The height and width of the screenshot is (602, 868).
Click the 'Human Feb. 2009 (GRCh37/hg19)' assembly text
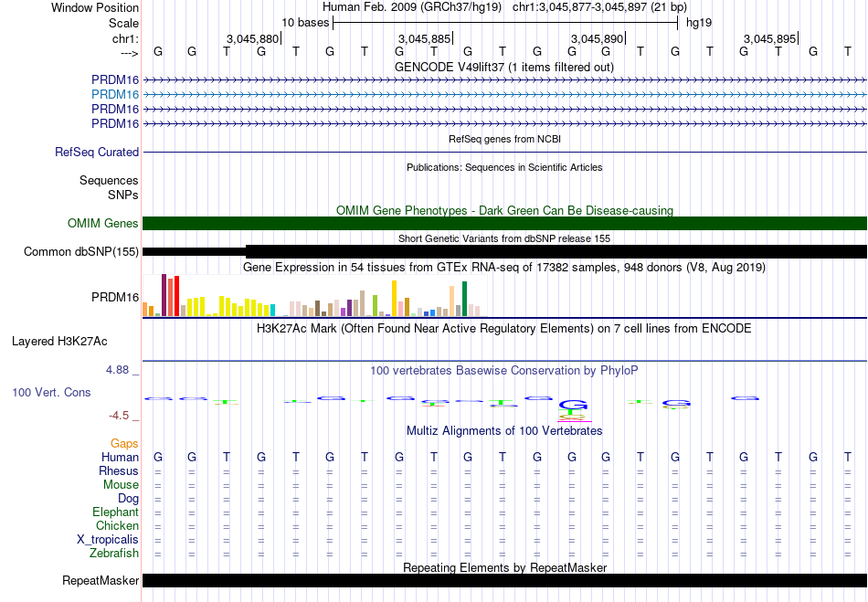click(x=412, y=7)
